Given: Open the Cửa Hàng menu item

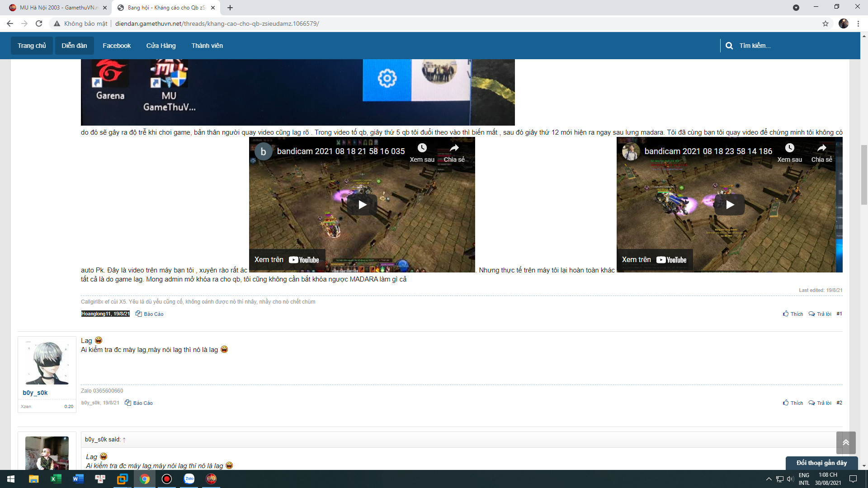Looking at the screenshot, I should 161,46.
